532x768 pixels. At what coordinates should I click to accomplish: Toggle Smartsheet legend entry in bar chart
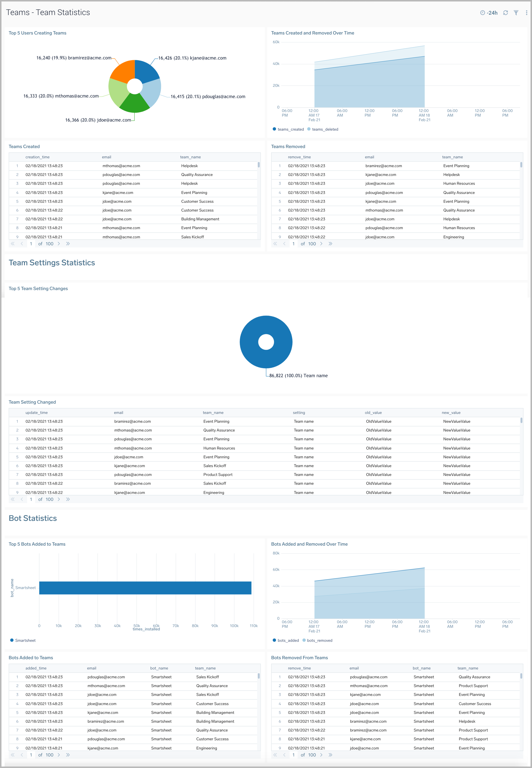pos(23,640)
